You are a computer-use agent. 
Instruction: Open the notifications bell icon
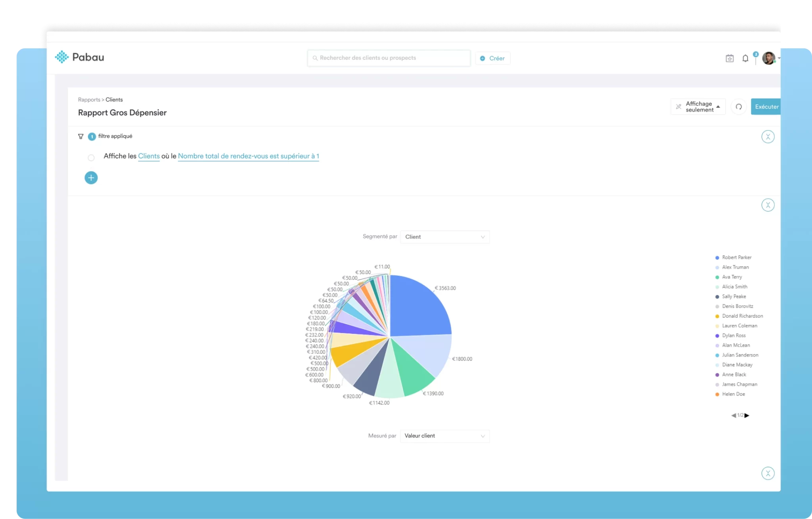tap(745, 58)
